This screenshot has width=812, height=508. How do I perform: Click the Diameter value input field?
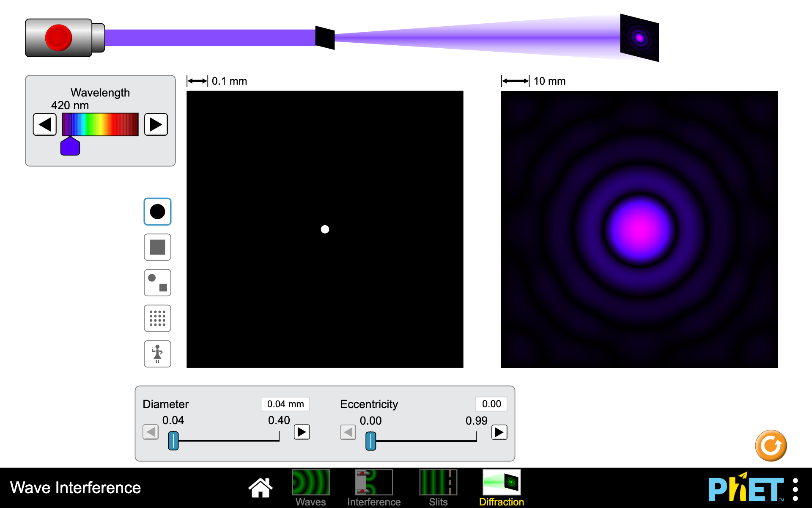285,404
